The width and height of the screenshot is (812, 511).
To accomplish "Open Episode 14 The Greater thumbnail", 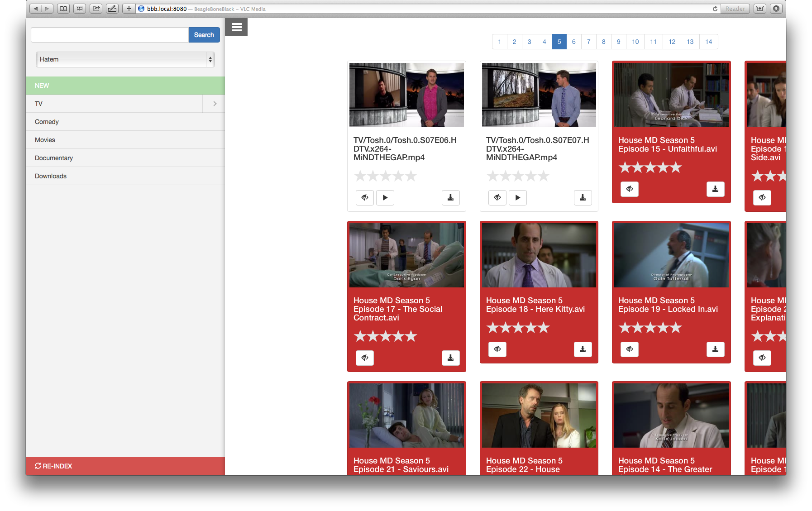I will pos(671,415).
